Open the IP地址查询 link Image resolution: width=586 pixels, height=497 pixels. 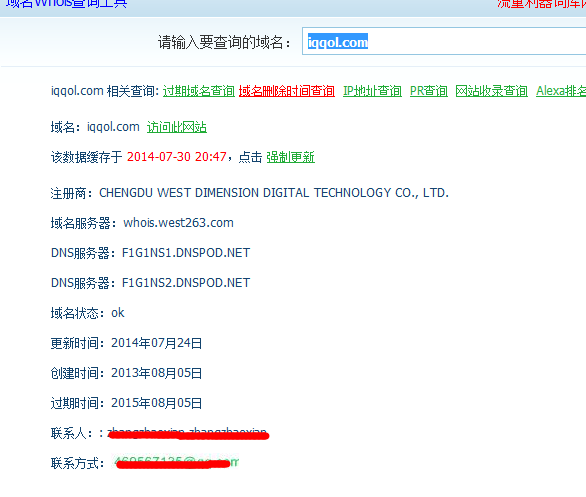[x=372, y=91]
